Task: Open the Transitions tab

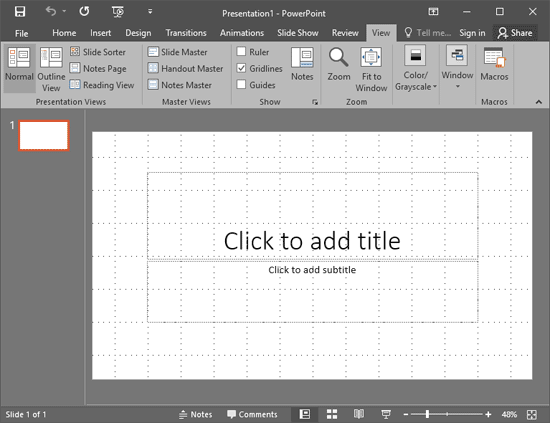Action: coord(186,33)
